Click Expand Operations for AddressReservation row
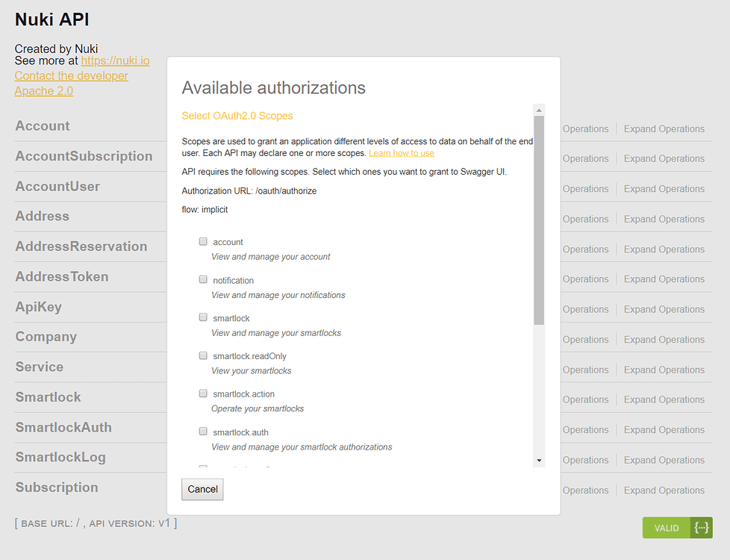Viewport: 730px width, 560px height. pyautogui.click(x=664, y=249)
